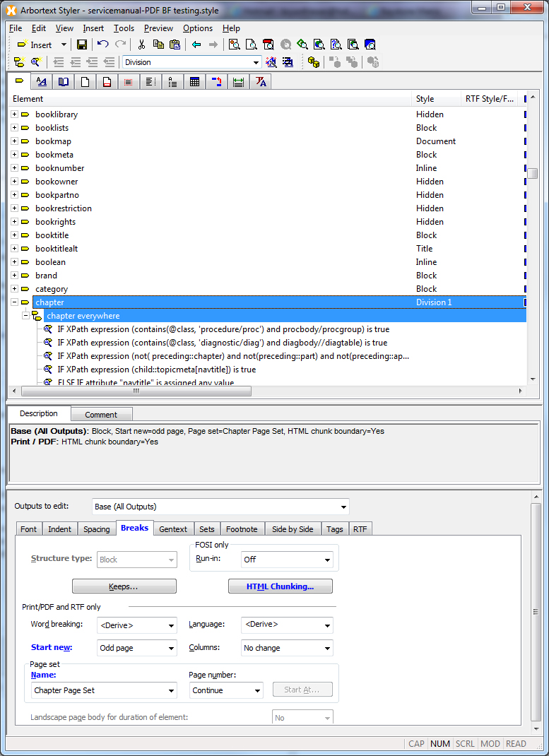This screenshot has height=756, width=549.
Task: Select the child::topicmeta[navtitle] condition
Action: click(157, 370)
